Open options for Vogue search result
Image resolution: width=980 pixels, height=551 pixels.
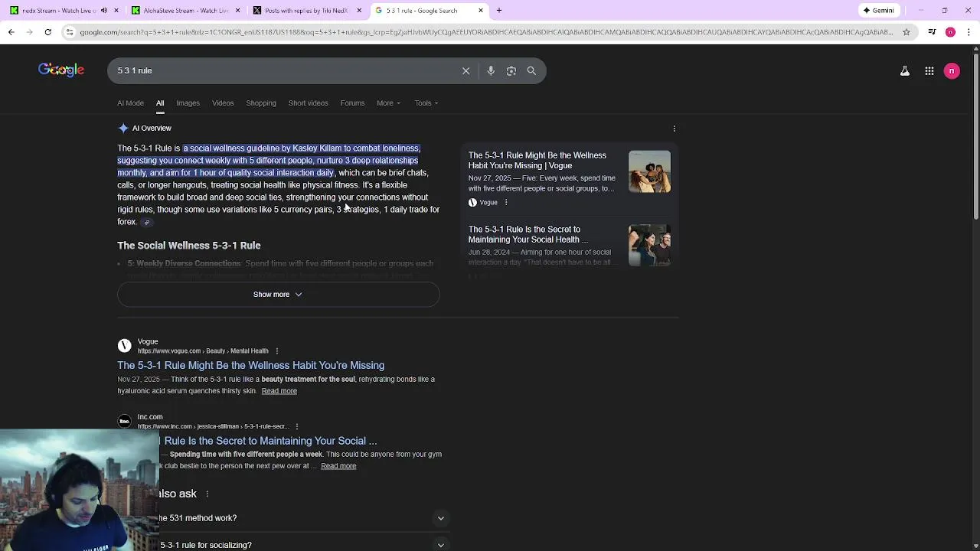pyautogui.click(x=277, y=351)
